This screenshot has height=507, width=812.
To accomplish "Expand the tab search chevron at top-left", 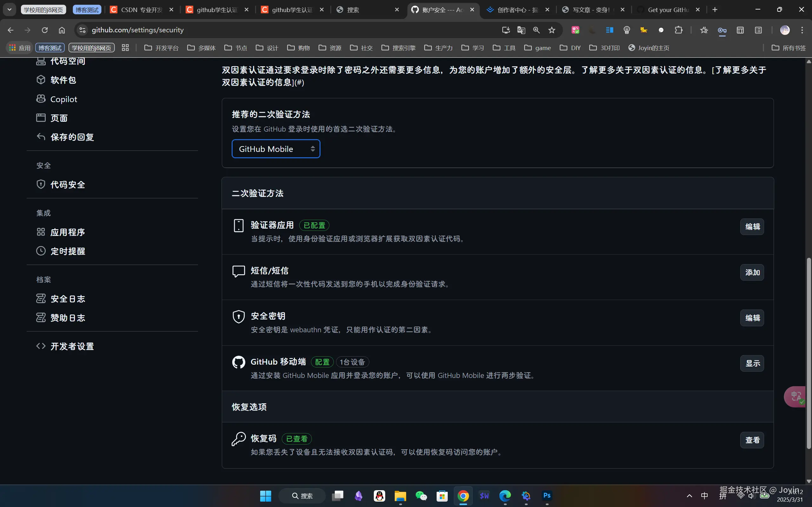I will coord(10,10).
